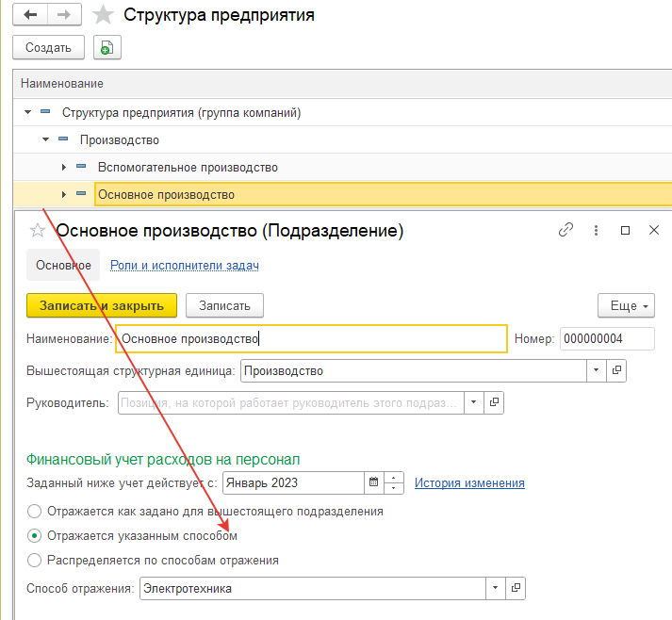The image size is (672, 620).
Task: Open the Еще dropdown menu
Action: pos(626,305)
